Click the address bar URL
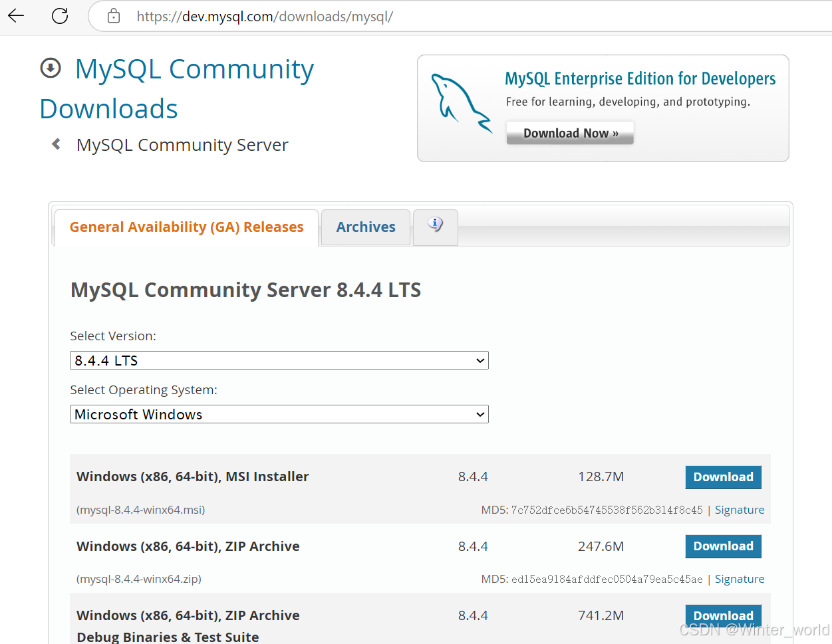The height and width of the screenshot is (644, 832). point(265,17)
